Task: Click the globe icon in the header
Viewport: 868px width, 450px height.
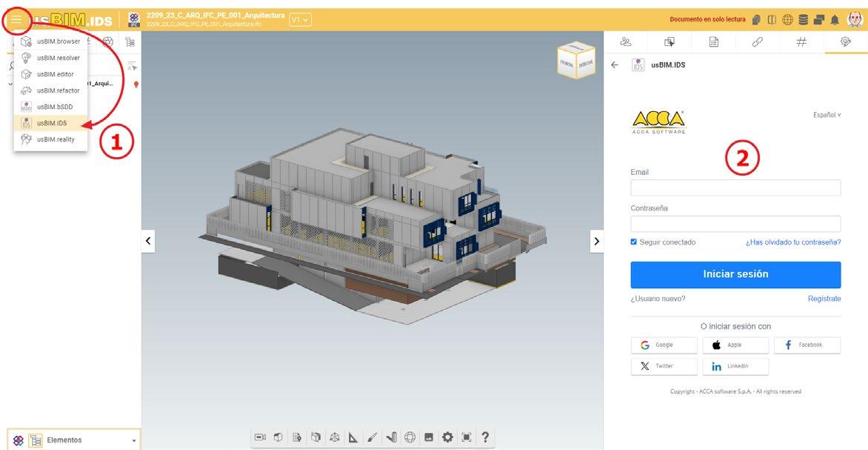Action: click(787, 20)
